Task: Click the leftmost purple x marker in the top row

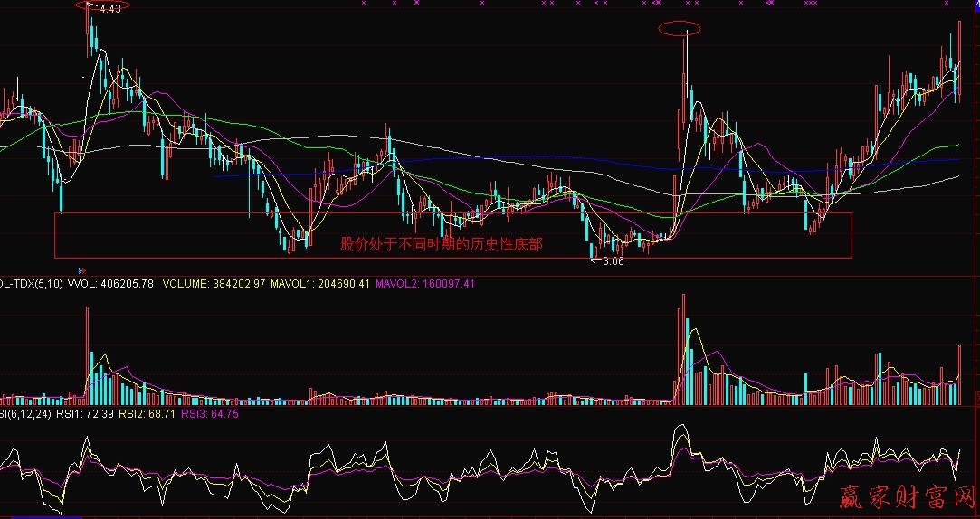Action: [x=362, y=4]
